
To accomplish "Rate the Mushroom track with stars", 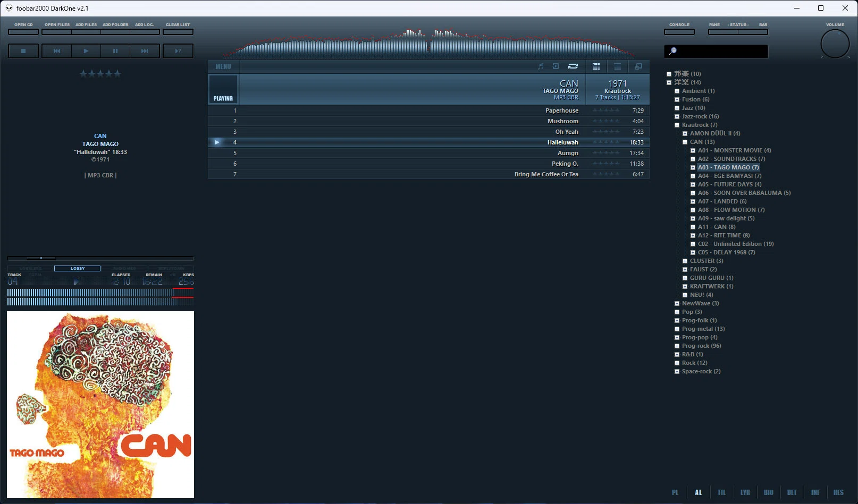I will 606,121.
